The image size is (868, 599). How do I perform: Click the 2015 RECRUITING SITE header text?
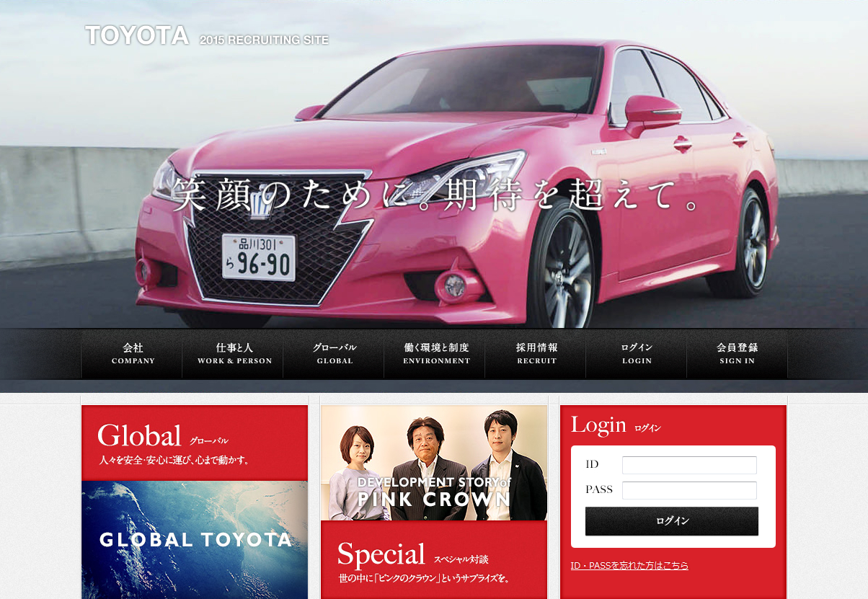(264, 41)
